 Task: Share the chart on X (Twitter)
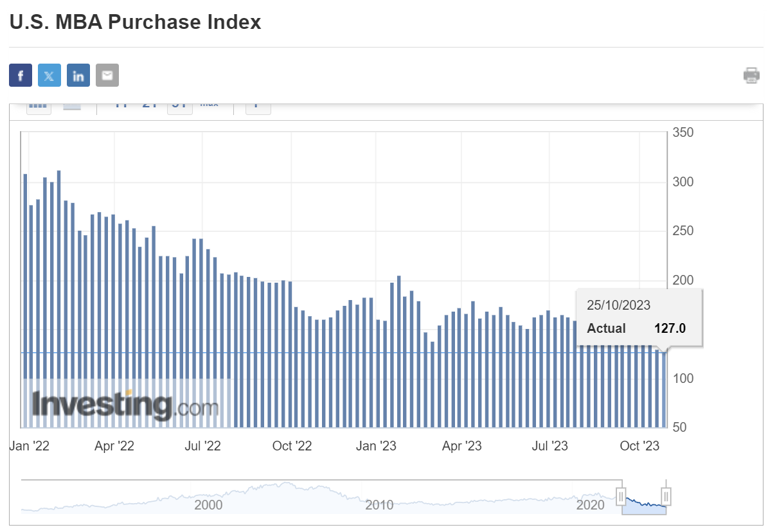tap(49, 76)
